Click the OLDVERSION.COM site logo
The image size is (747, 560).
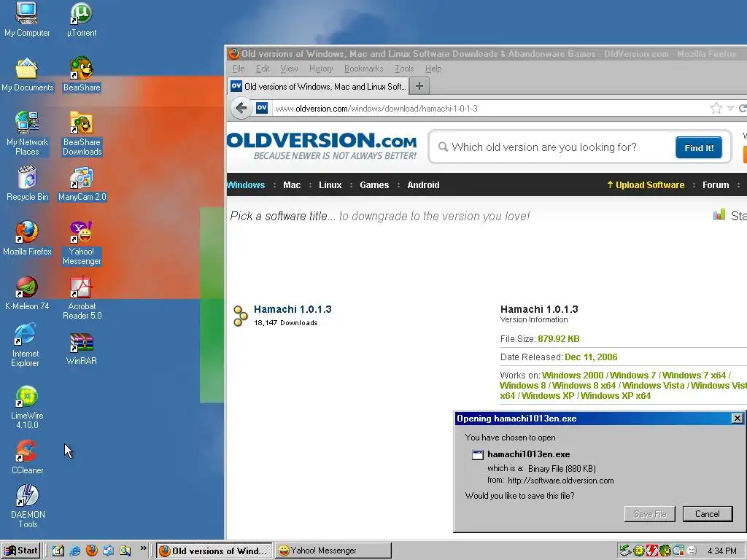pos(322,146)
